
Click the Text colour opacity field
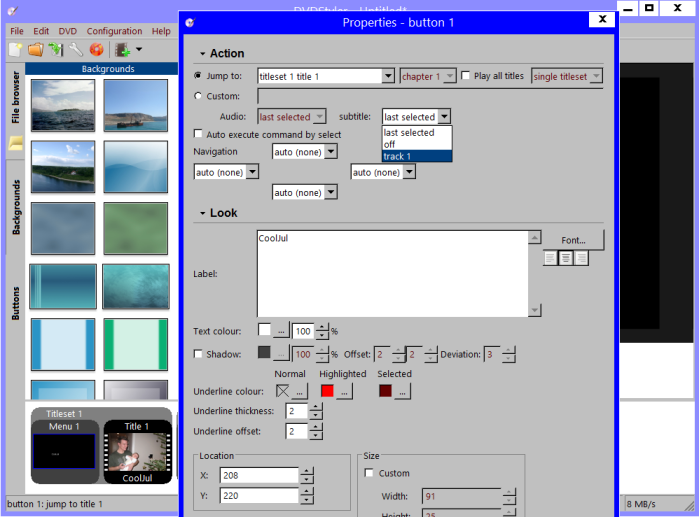click(303, 331)
